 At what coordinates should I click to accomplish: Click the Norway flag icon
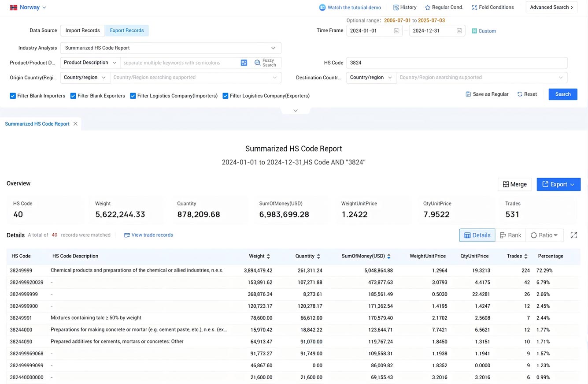point(14,7)
